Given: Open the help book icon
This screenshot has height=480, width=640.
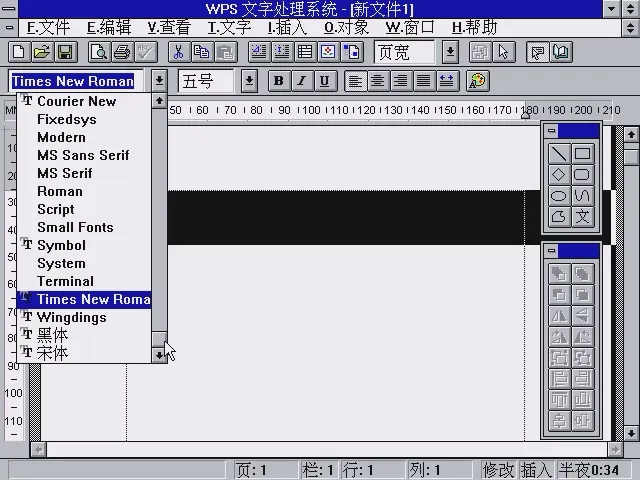Looking at the screenshot, I should (561, 52).
